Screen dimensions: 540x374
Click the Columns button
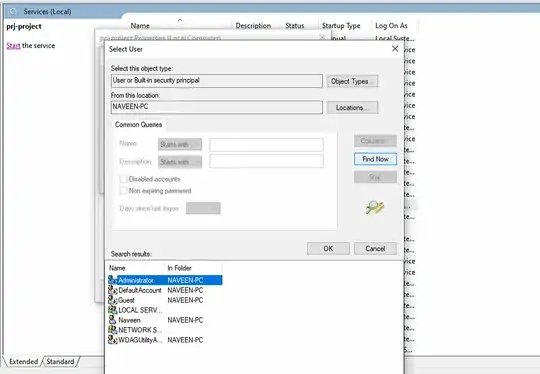coord(375,141)
